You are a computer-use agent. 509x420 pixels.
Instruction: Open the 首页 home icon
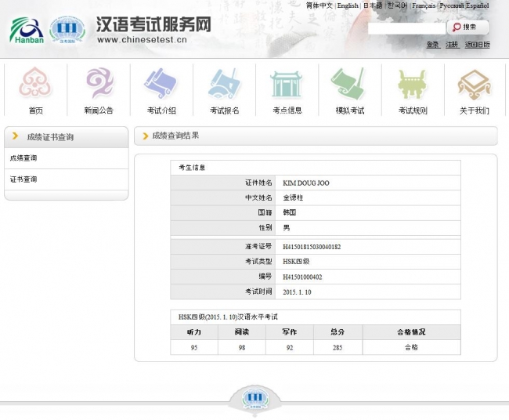(x=35, y=82)
